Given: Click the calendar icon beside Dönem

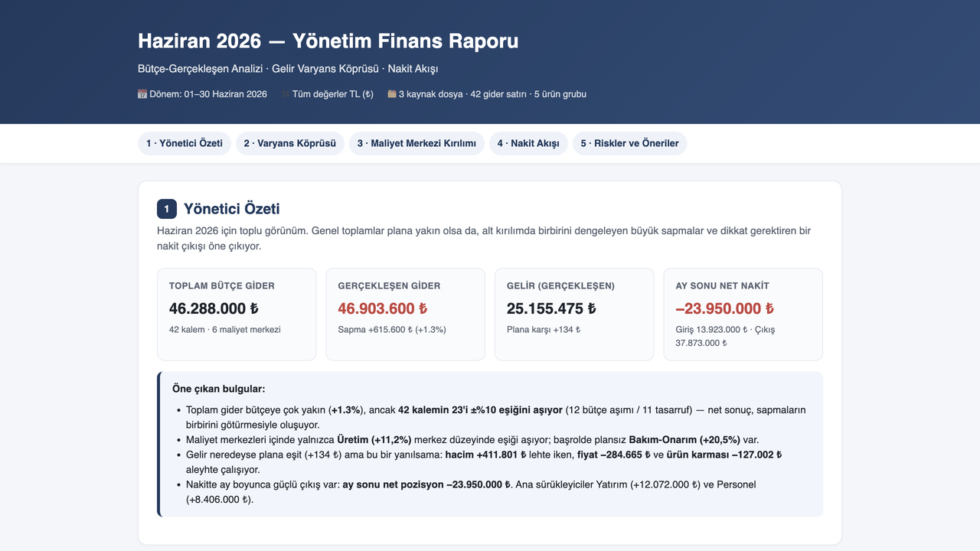Looking at the screenshot, I should [x=142, y=94].
